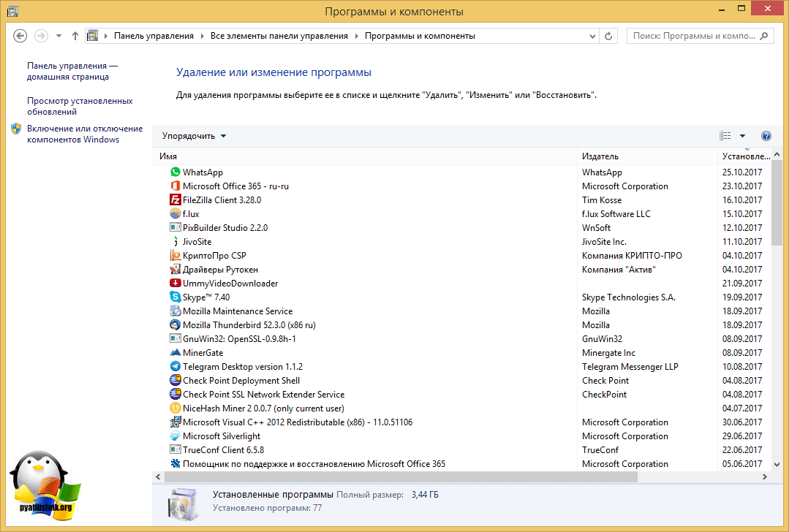This screenshot has width=789, height=532.
Task: Click the Skype 7.40 icon
Action: pyautogui.click(x=175, y=297)
